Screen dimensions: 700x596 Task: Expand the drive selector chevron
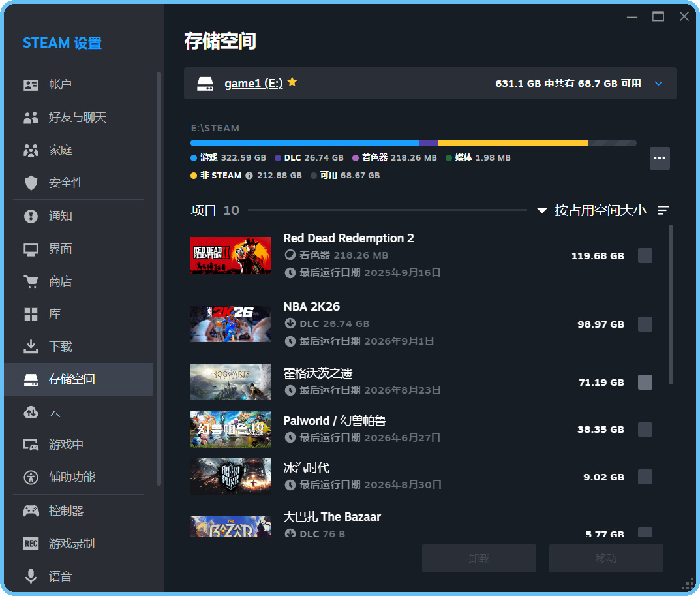[658, 84]
